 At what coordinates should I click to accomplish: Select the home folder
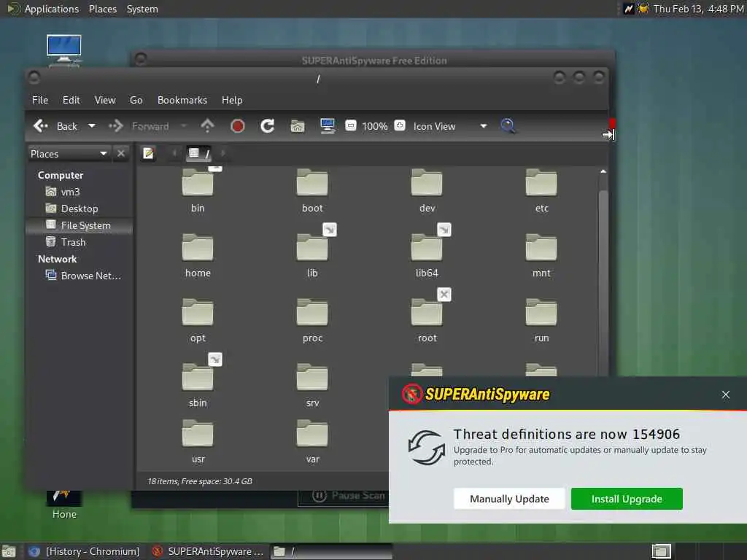click(198, 256)
